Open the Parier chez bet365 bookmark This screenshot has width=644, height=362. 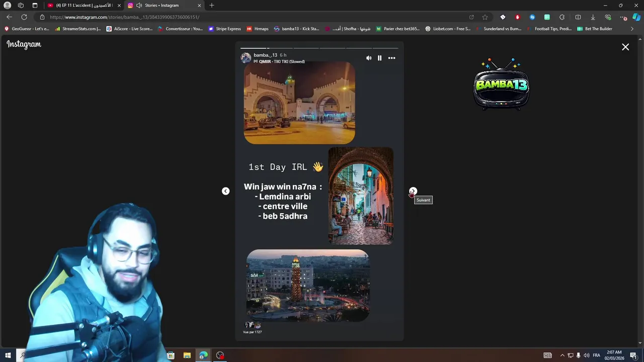coord(397,29)
